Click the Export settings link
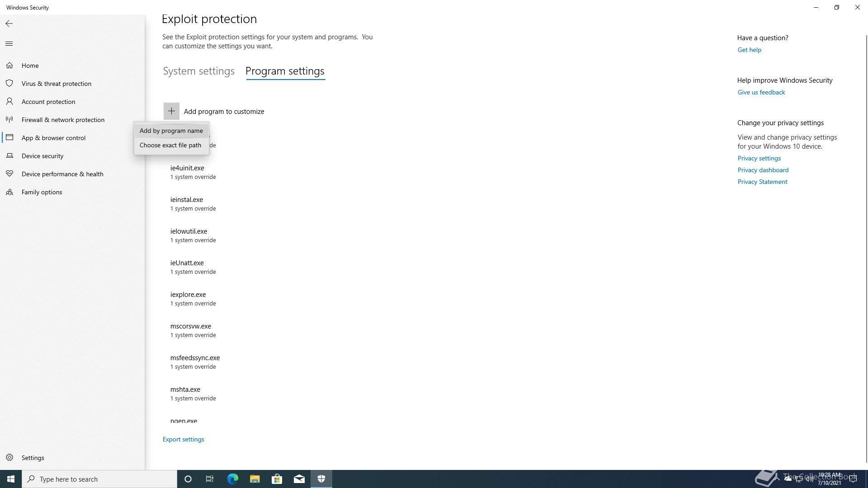Viewport: 868px width, 488px height. point(183,439)
